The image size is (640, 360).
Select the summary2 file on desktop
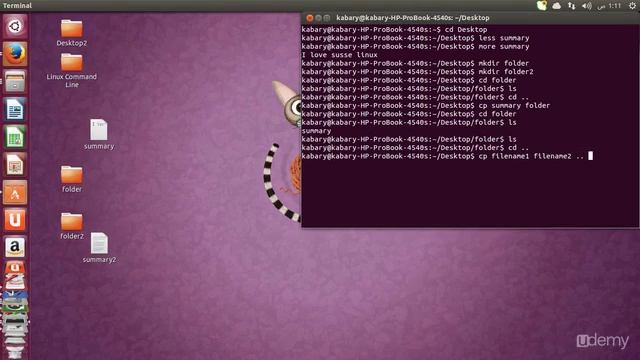(x=99, y=248)
